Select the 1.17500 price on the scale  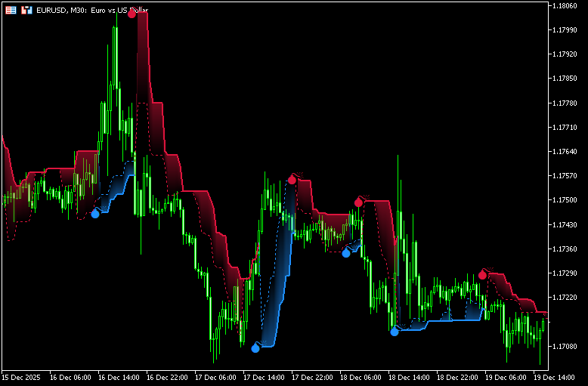567,200
